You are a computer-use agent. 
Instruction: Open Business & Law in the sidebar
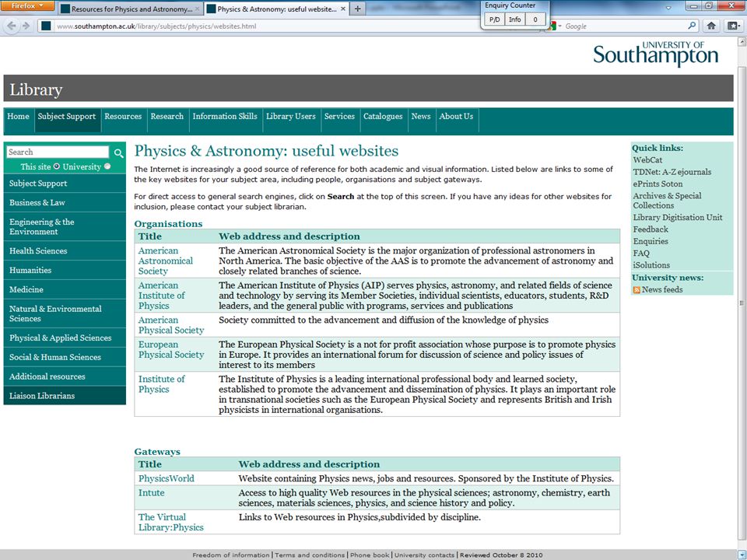coord(65,202)
